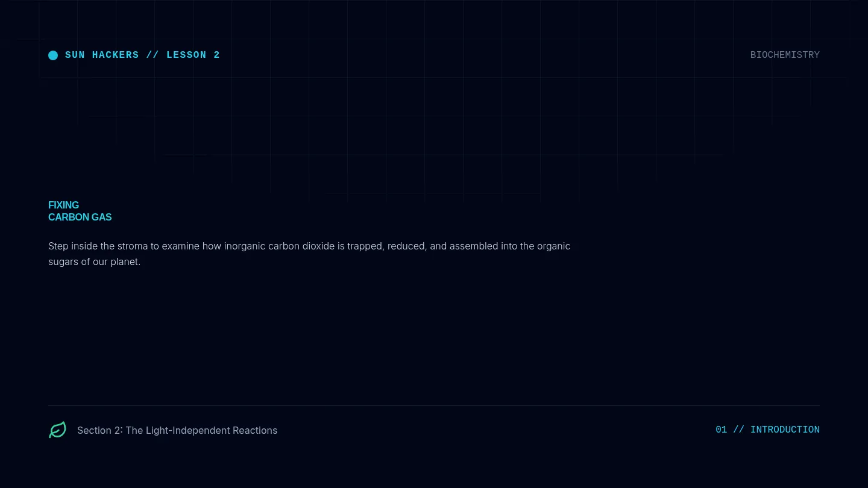The width and height of the screenshot is (868, 488).
Task: Select the BIOCHEMISTRY label
Action: click(x=785, y=55)
